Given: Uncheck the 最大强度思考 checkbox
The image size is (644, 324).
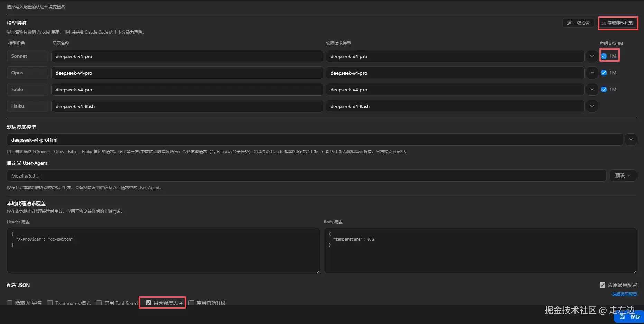Looking at the screenshot, I should [x=148, y=303].
